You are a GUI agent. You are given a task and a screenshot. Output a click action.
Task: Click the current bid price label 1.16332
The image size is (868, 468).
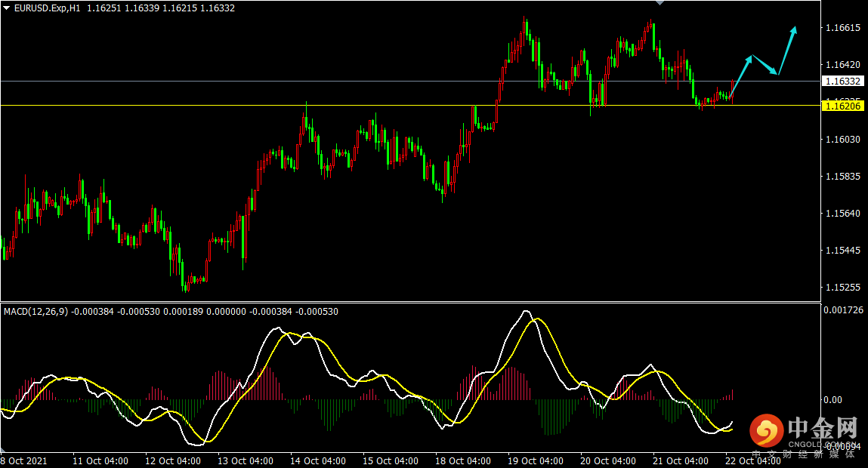coord(843,82)
